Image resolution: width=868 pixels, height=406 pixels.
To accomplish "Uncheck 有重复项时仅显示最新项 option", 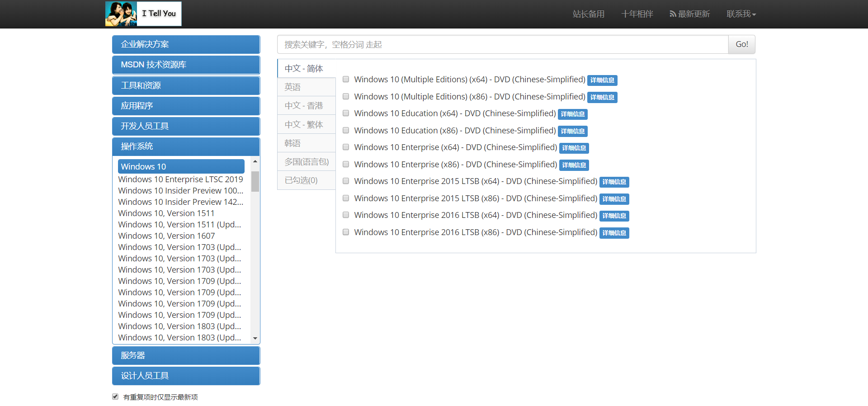I will pyautogui.click(x=115, y=397).
